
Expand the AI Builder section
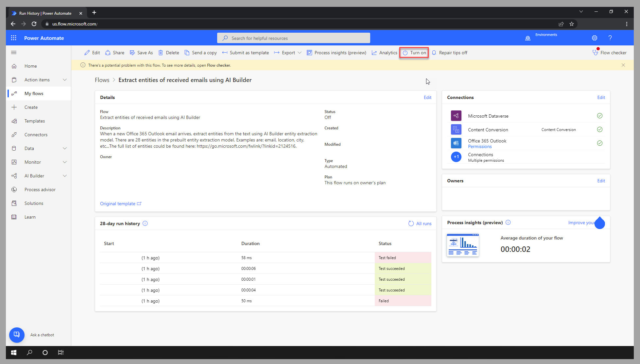64,175
